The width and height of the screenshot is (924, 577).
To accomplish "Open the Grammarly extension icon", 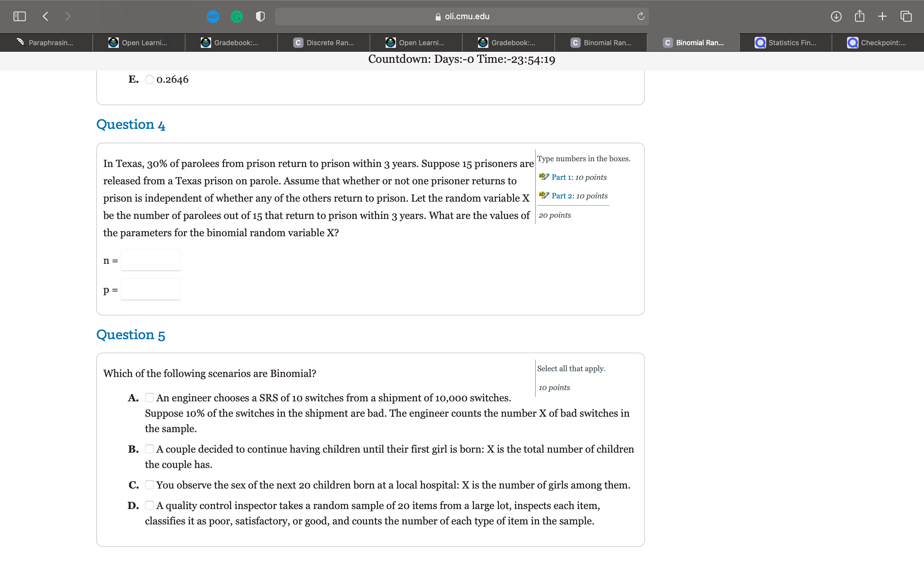I will pos(237,16).
